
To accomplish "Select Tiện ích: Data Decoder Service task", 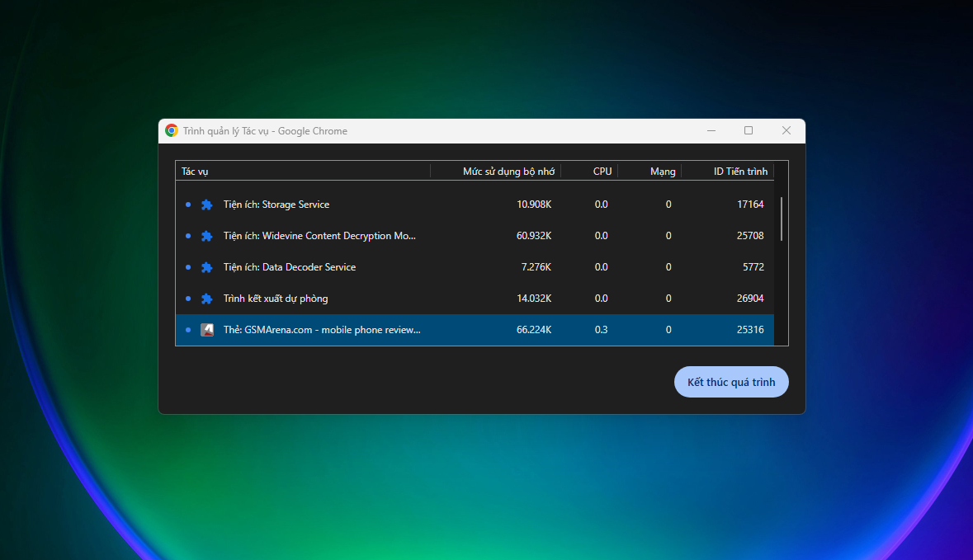I will coord(475,267).
